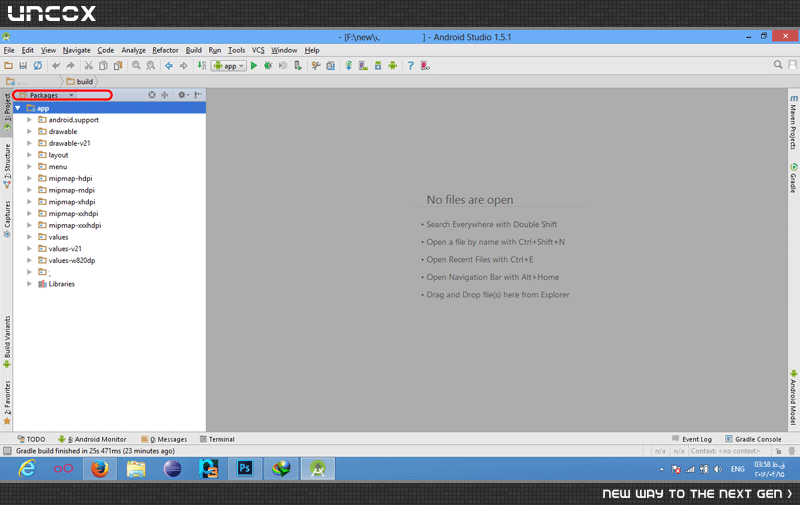Toggle the Maven Projects side panel

coord(793,122)
